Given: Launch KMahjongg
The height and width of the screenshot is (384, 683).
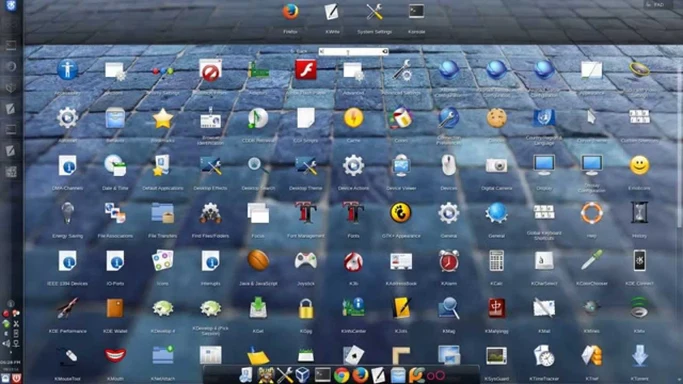Looking at the screenshot, I should click(x=496, y=309).
